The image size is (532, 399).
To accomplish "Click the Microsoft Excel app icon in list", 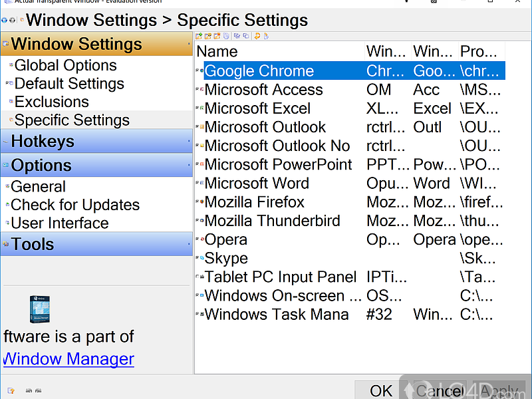I will point(202,108).
